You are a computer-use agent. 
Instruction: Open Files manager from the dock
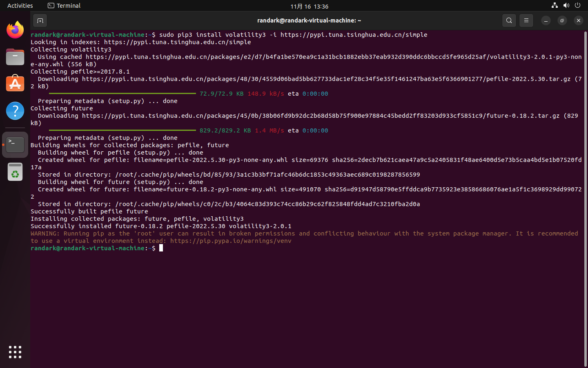point(15,57)
